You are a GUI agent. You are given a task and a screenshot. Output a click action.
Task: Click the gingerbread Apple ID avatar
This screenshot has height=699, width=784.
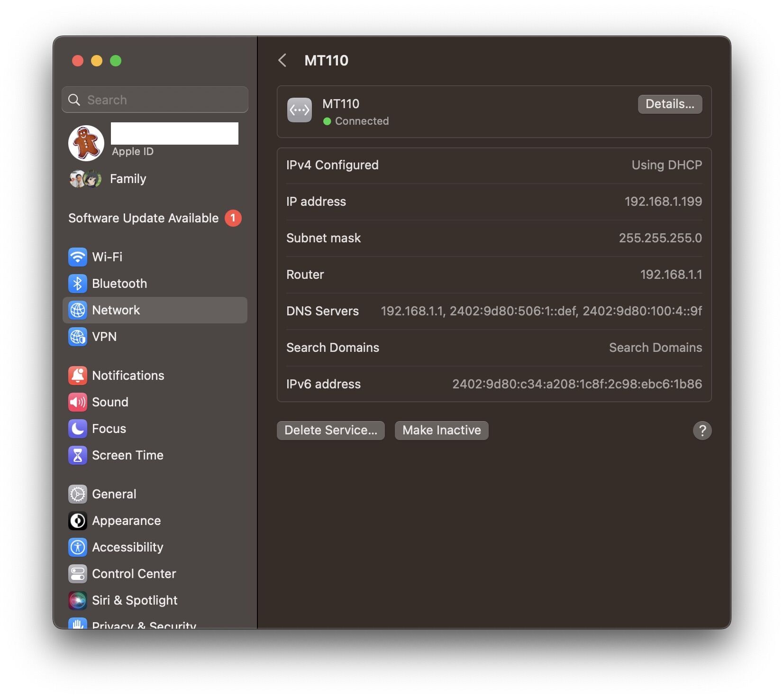pyautogui.click(x=86, y=143)
